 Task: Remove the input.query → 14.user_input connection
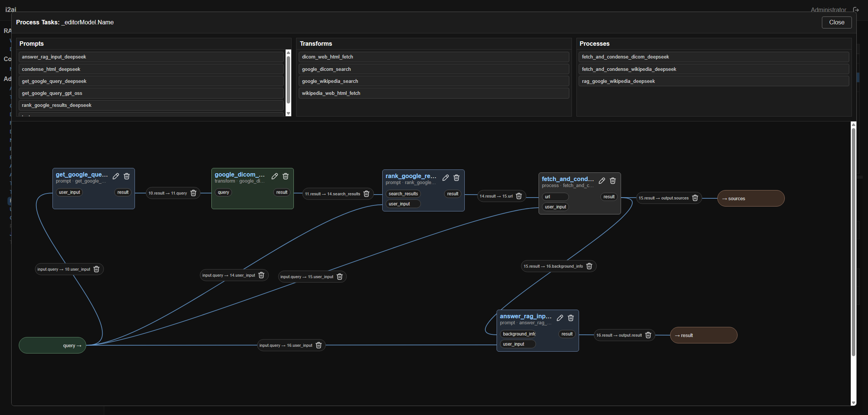[x=262, y=275]
